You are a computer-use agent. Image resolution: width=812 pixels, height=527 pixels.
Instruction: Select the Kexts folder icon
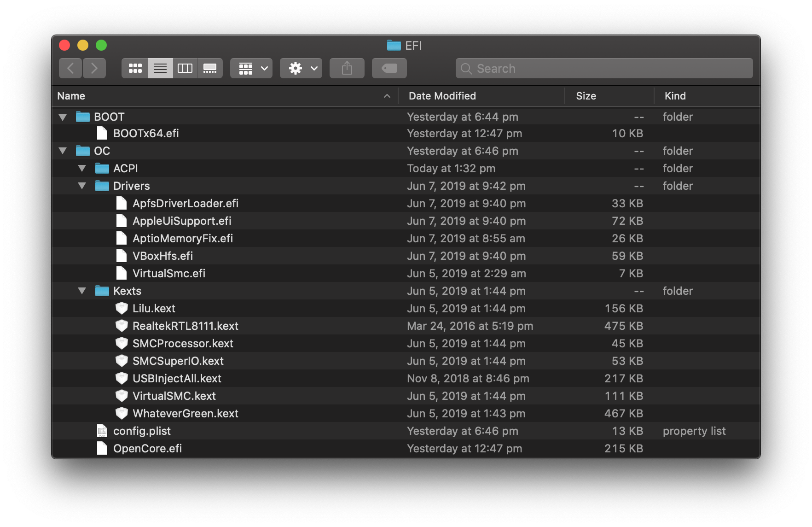click(102, 291)
